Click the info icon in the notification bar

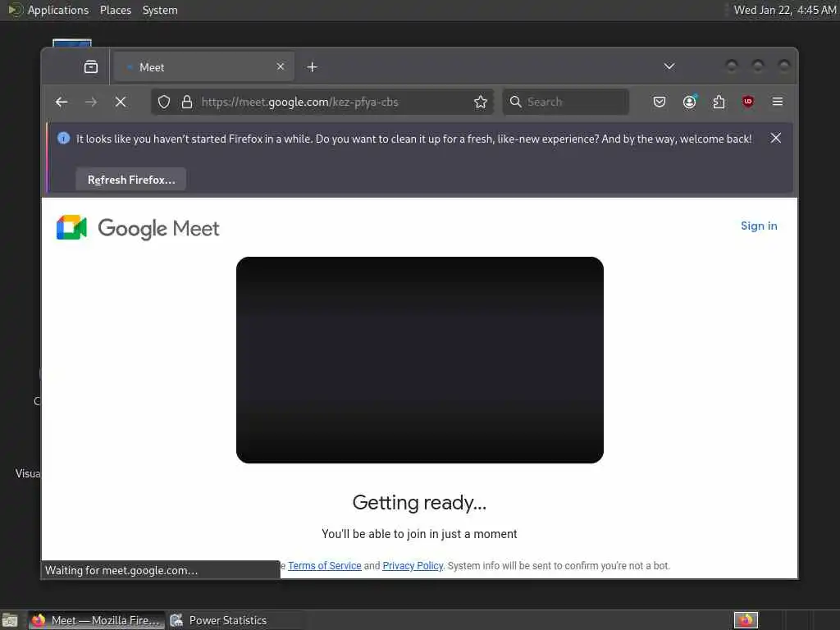coord(63,138)
